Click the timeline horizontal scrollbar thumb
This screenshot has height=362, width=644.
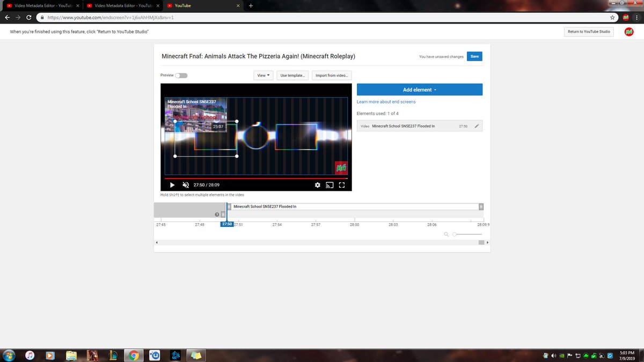coord(481,243)
